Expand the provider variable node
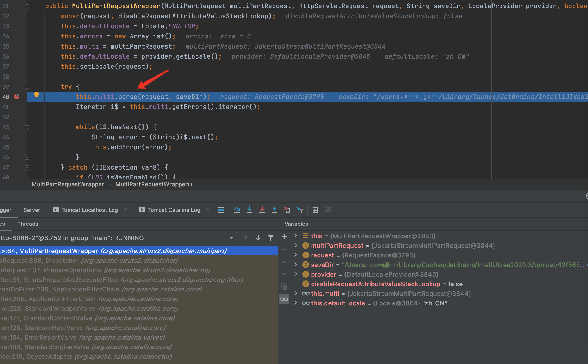 pyautogui.click(x=296, y=274)
